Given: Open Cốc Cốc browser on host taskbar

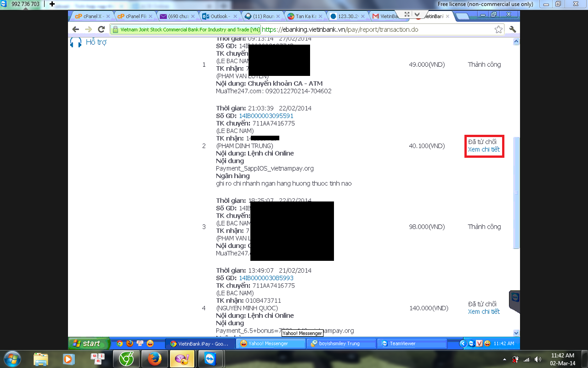Looking at the screenshot, I should click(126, 359).
